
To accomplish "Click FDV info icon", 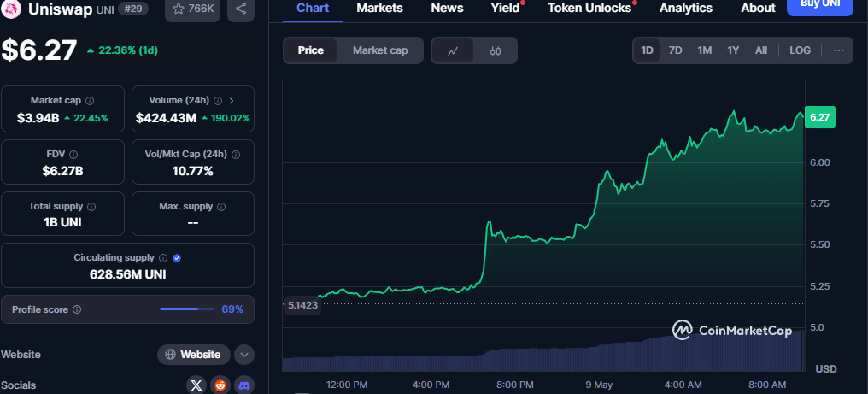I will point(73,155).
